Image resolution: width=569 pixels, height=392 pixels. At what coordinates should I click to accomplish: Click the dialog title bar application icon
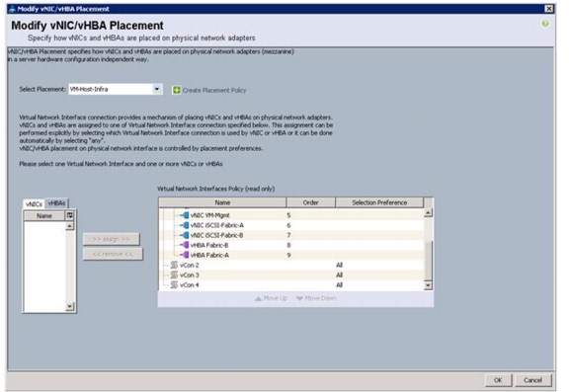coord(12,9)
